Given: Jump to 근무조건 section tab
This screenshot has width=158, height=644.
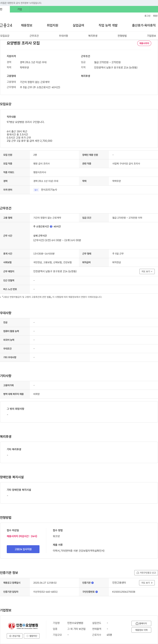Looking at the screenshot, I should 34,36.
